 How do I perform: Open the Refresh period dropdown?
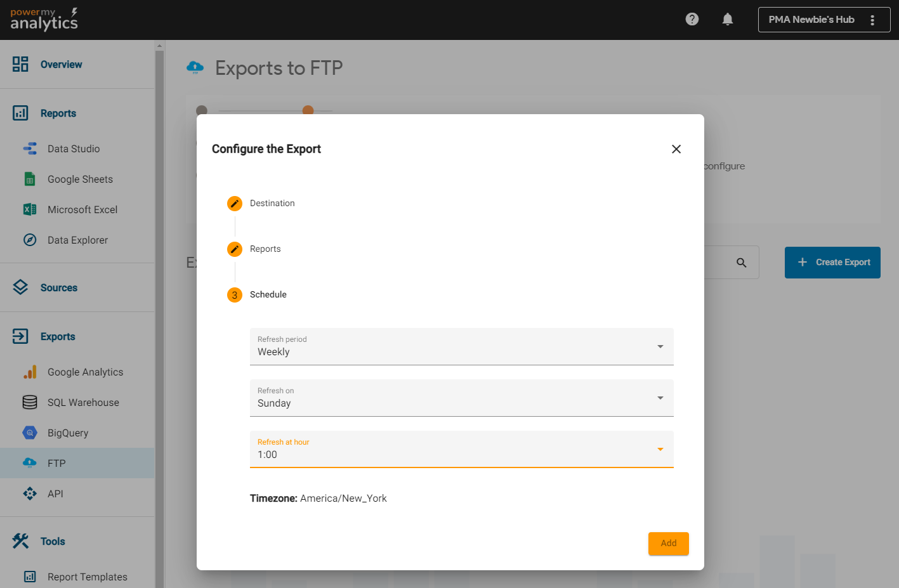click(461, 346)
